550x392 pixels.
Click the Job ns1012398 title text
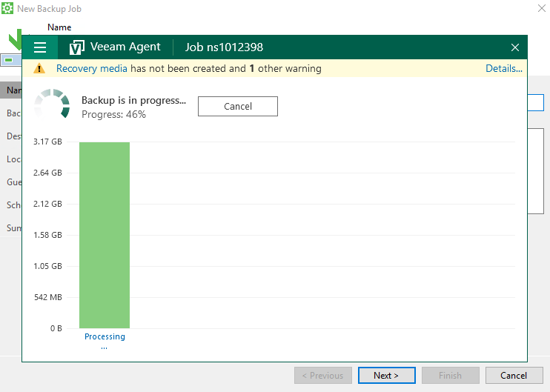[x=224, y=47]
